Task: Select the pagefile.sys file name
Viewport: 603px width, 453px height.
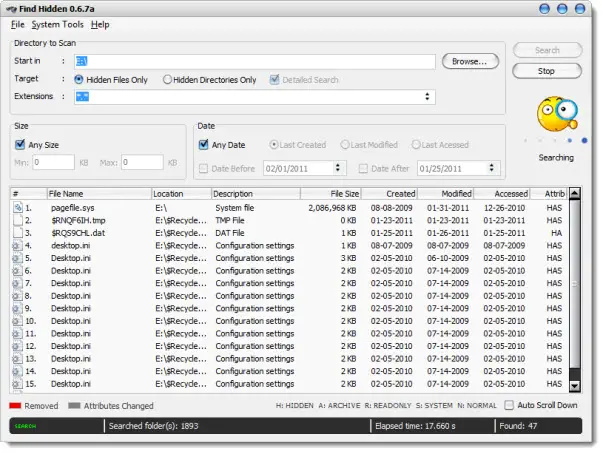Action: coord(73,208)
